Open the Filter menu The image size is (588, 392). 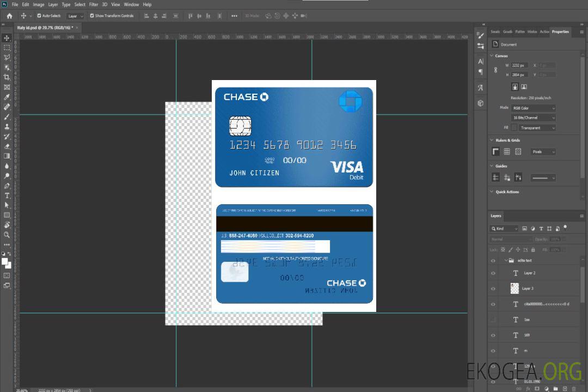94,4
